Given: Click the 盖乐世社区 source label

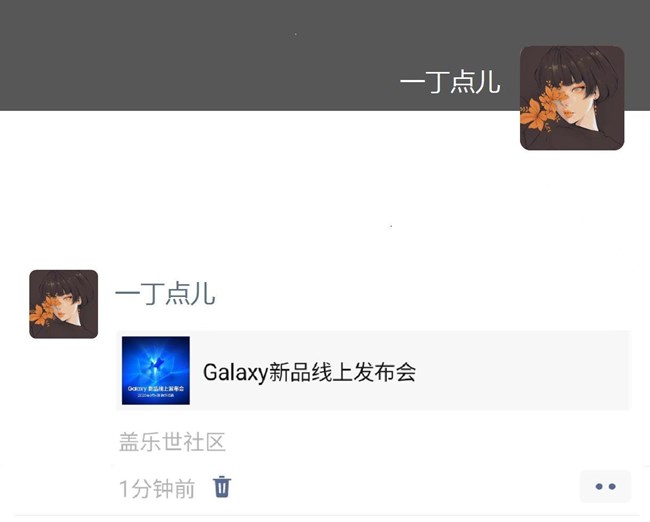Looking at the screenshot, I should pos(172,442).
